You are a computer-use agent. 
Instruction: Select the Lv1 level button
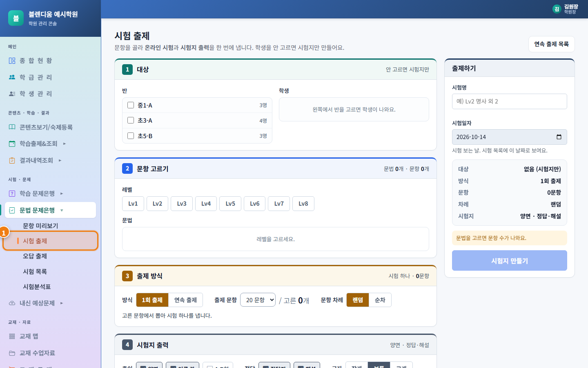[133, 204]
